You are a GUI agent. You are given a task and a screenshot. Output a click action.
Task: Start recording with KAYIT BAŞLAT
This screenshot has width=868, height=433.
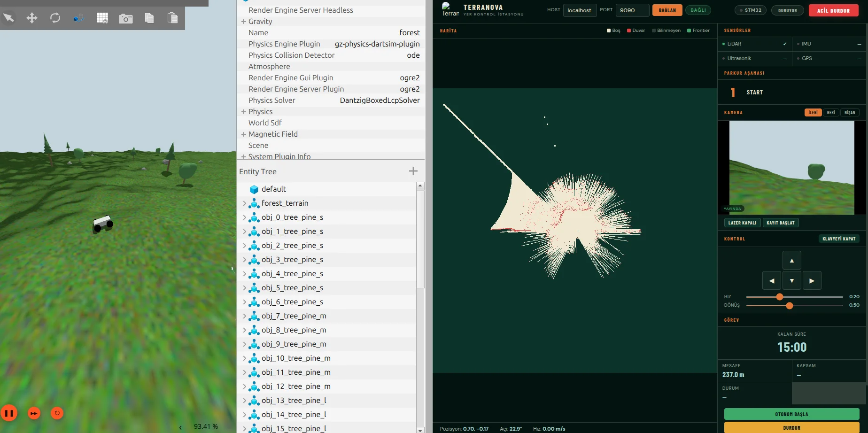pyautogui.click(x=781, y=223)
